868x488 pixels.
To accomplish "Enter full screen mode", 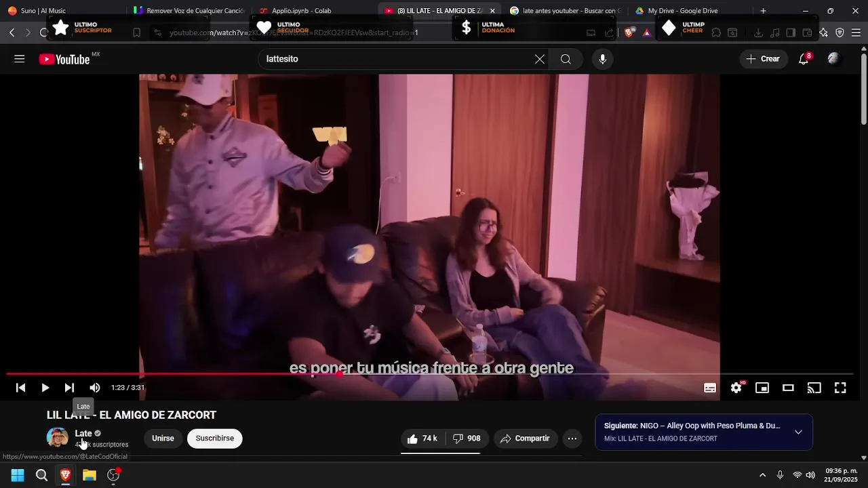I will click(840, 388).
